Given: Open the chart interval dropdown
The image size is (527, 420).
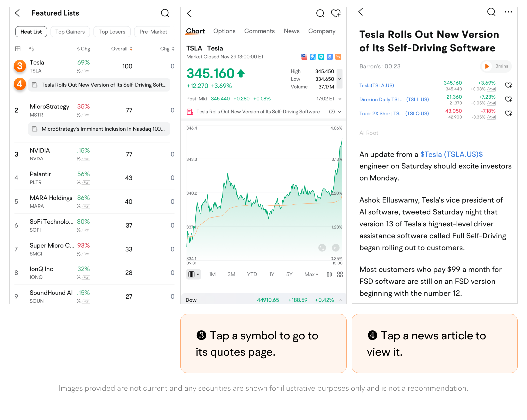Looking at the screenshot, I should (194, 275).
